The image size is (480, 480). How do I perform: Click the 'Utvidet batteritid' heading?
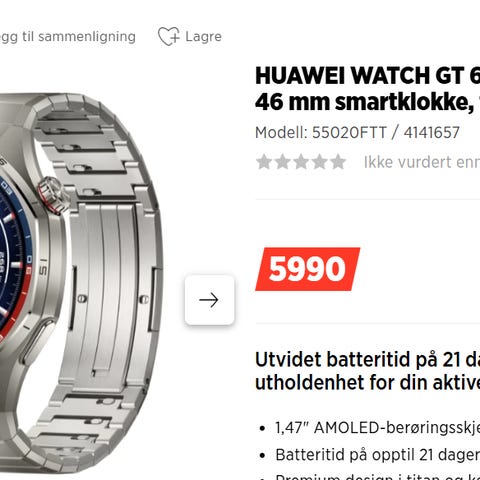coord(367,371)
